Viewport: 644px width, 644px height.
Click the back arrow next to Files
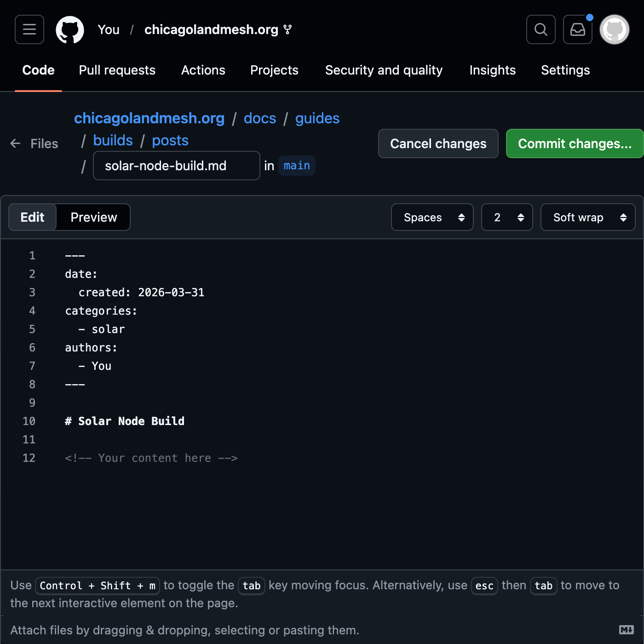16,144
